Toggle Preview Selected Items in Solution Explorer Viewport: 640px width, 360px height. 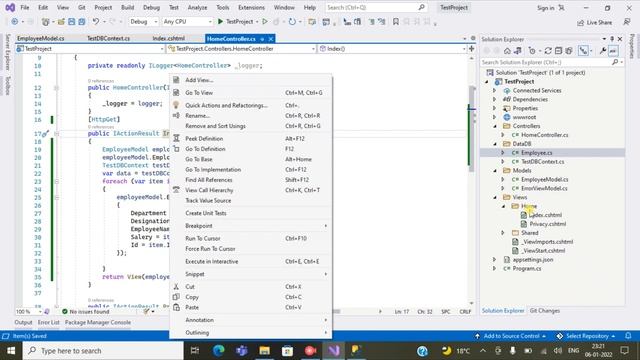pos(613,51)
